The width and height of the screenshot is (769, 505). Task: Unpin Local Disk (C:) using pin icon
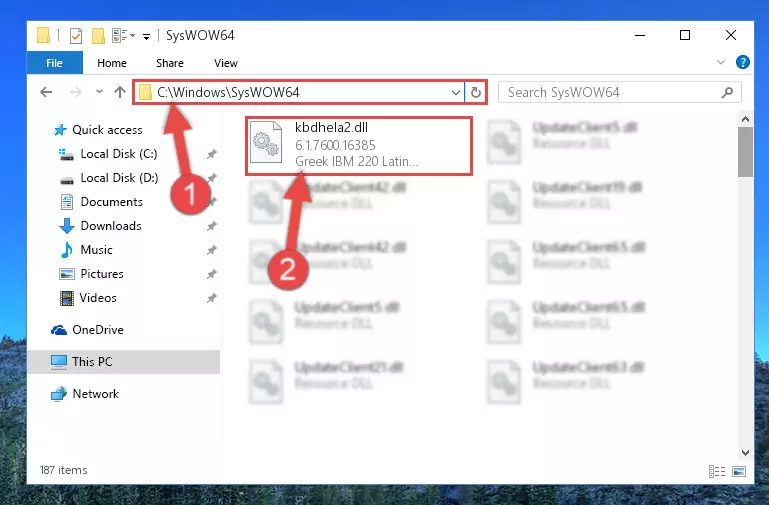point(211,154)
